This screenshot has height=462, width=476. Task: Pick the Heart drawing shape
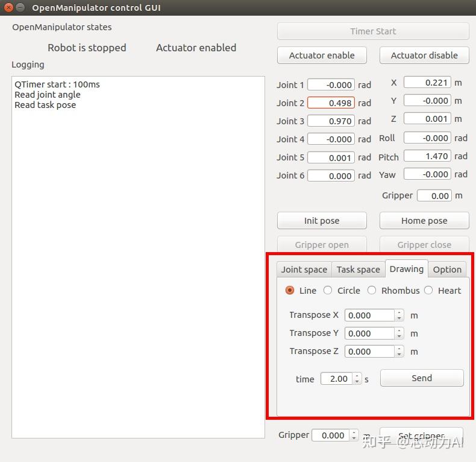[428, 290]
